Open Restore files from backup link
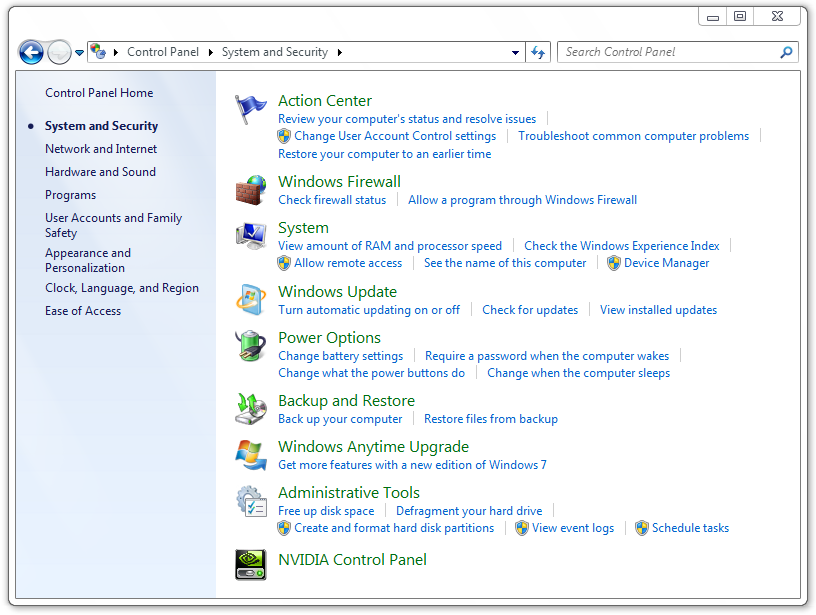The width and height of the screenshot is (816, 615). click(491, 419)
